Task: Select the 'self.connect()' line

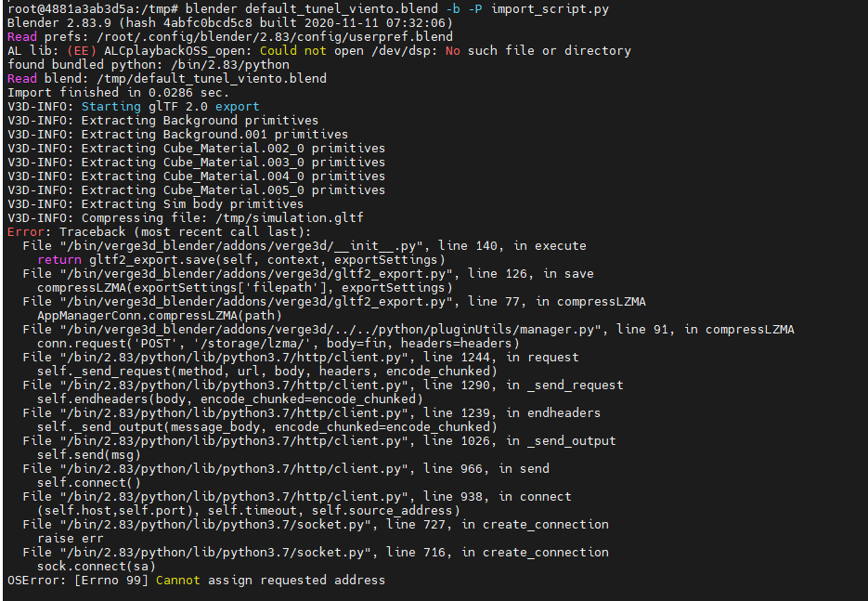Action: tap(89, 482)
